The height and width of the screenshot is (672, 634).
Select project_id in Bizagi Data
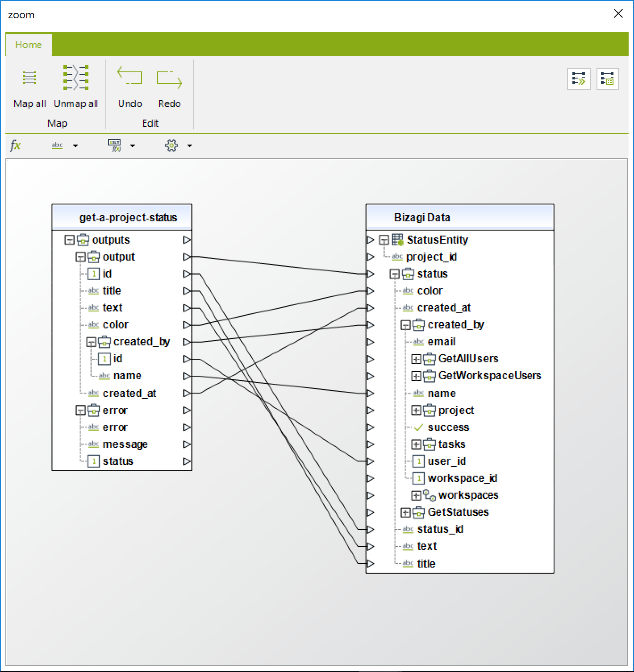(x=432, y=257)
